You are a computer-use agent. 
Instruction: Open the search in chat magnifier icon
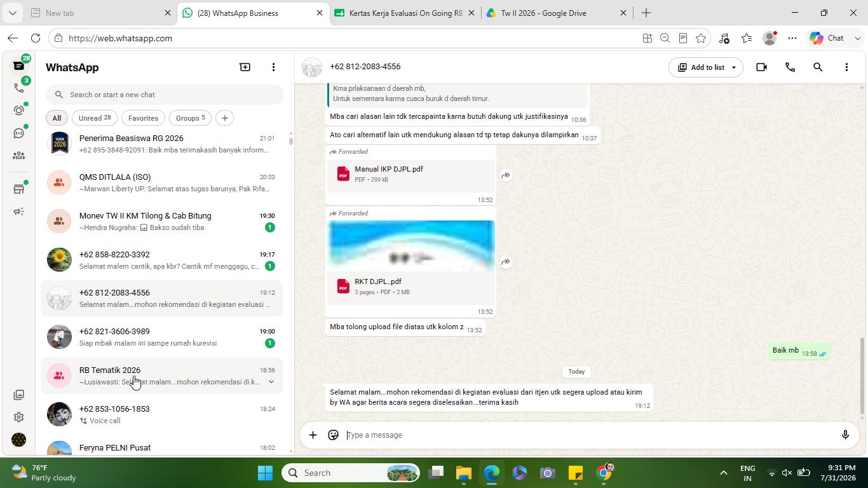[818, 67]
